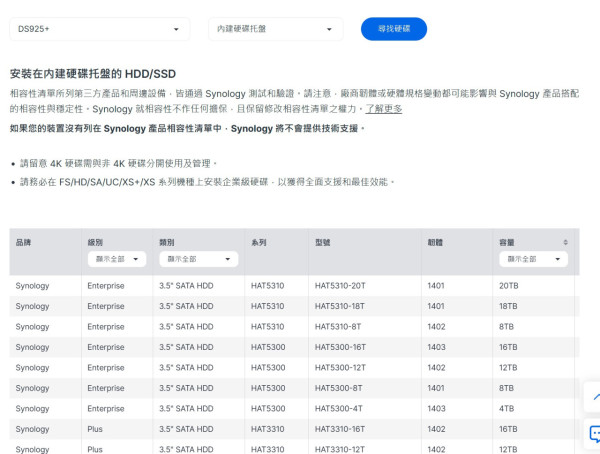
Task: Open the DS925+ model dropdown
Action: tap(99, 29)
